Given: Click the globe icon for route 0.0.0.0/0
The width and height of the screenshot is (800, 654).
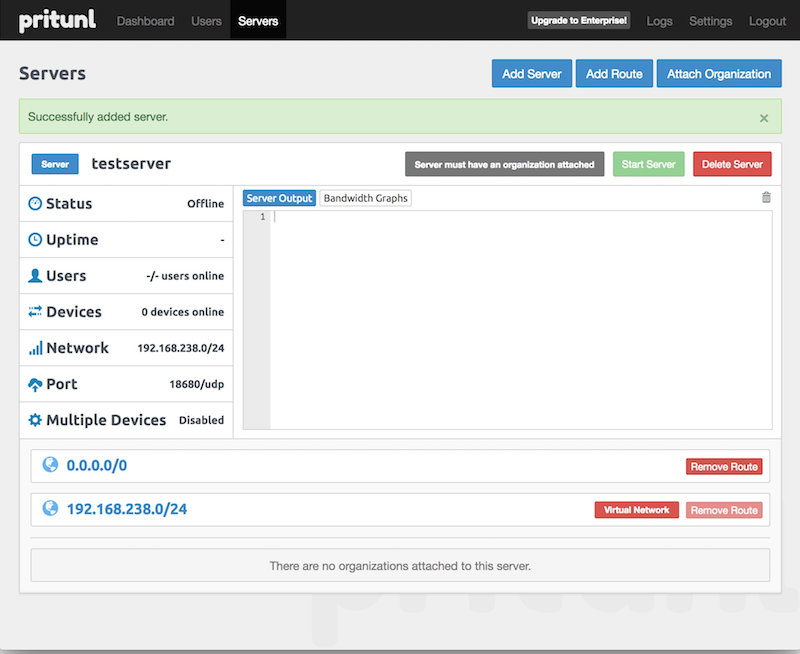Looking at the screenshot, I should (50, 466).
